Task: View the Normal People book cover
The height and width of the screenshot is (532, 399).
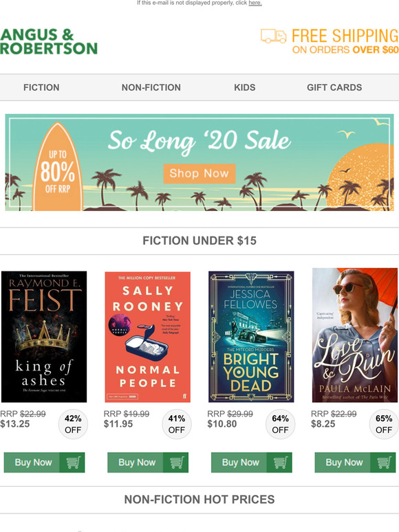Action: click(147, 337)
